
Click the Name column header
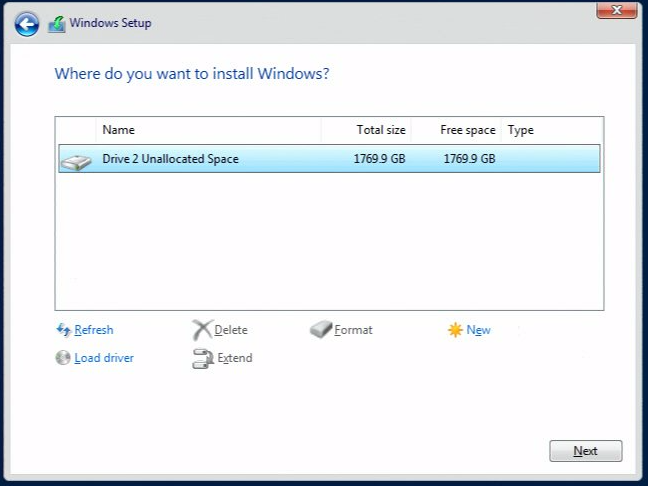[208, 130]
